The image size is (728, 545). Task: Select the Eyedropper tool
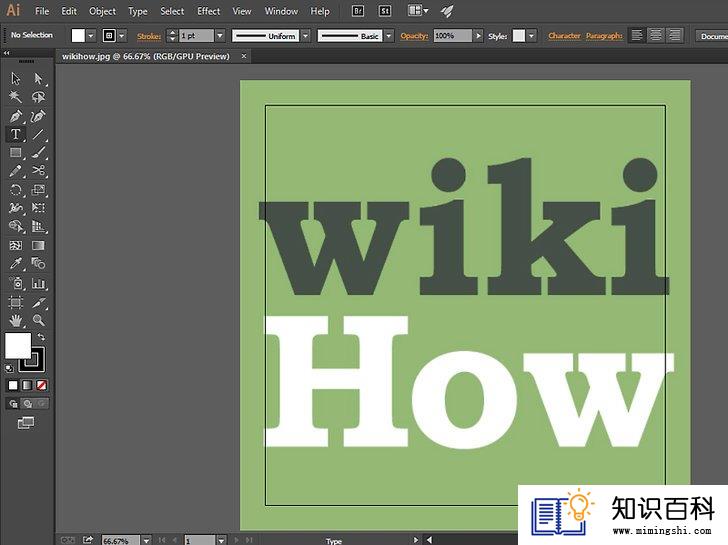coord(15,264)
